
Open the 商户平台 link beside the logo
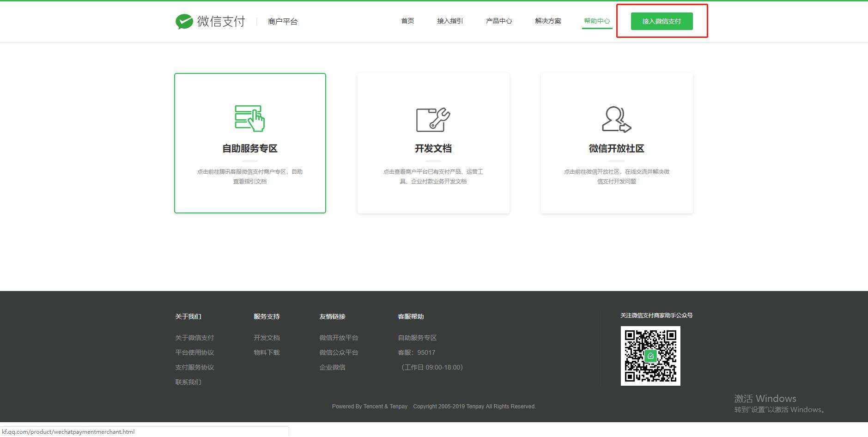click(x=283, y=21)
